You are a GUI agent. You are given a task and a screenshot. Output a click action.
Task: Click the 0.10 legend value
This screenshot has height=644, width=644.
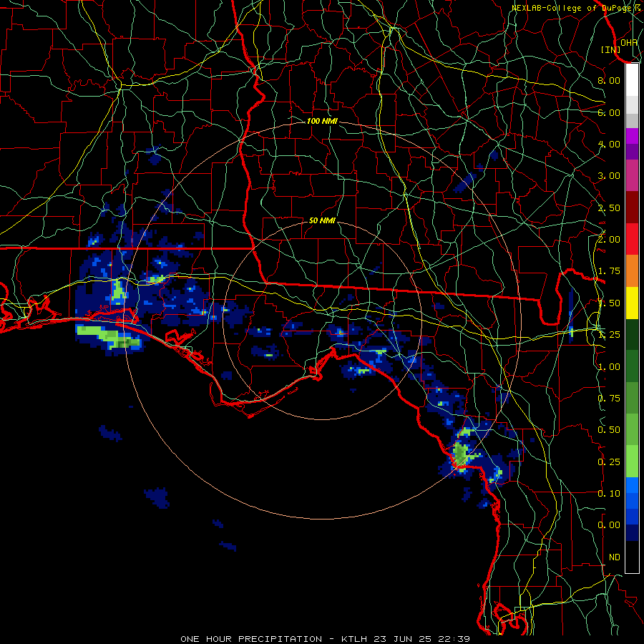609,494
